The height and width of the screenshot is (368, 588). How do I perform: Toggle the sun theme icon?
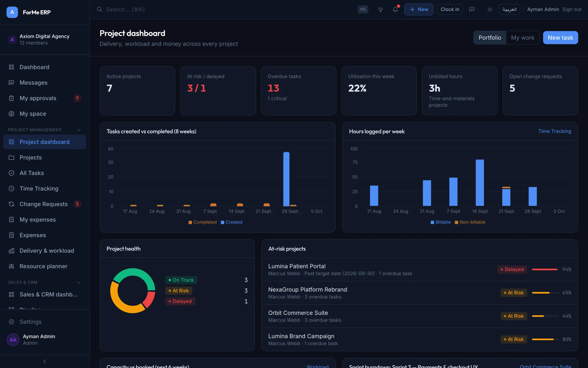pyautogui.click(x=490, y=9)
